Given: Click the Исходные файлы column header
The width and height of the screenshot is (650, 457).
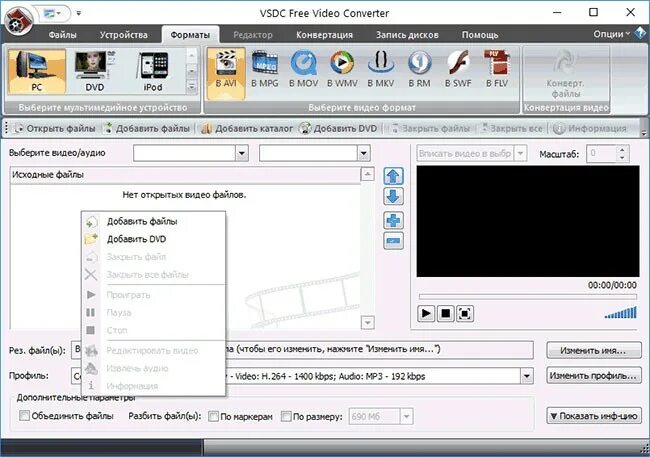Looking at the screenshot, I should click(185, 175).
